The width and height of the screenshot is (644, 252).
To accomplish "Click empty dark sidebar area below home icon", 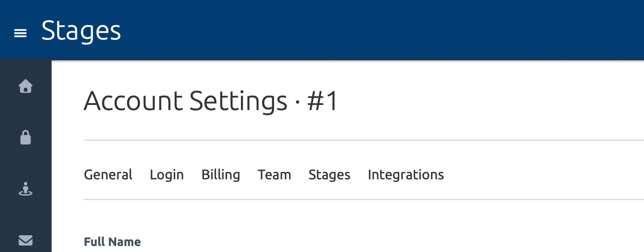I will tap(26, 112).
